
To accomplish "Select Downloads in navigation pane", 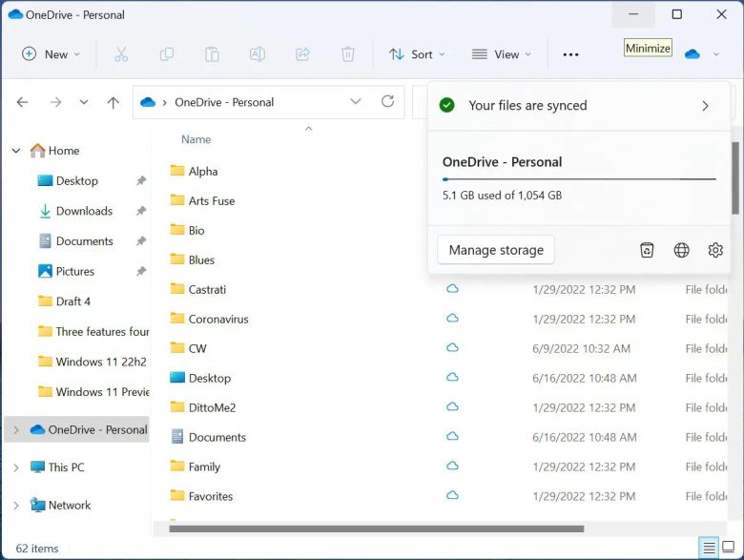I will click(x=84, y=211).
